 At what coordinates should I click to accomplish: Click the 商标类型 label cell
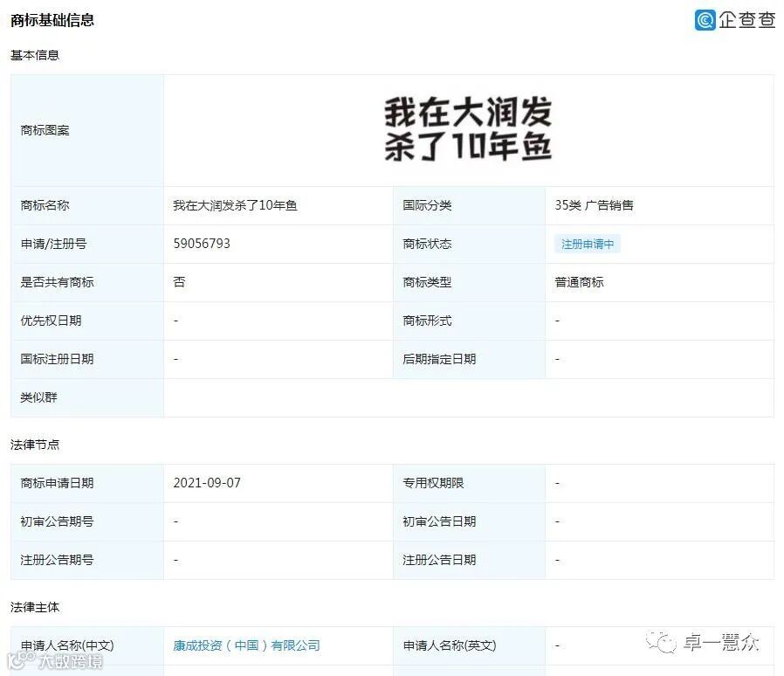coord(469,283)
